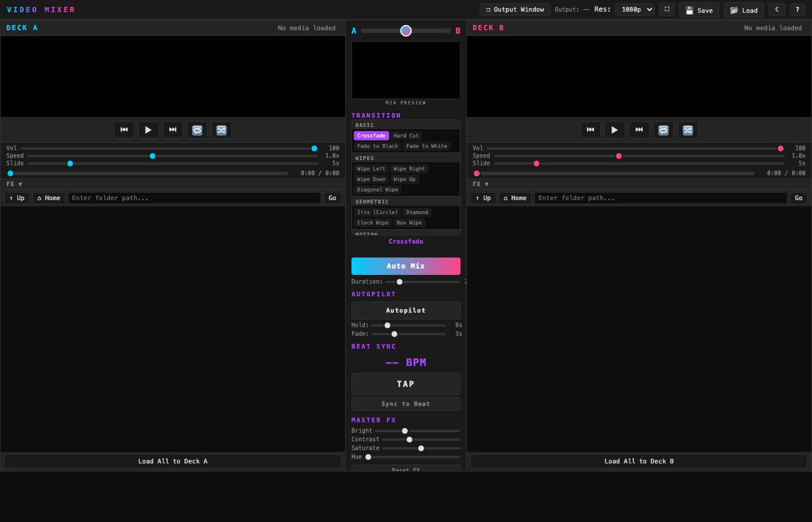Skip to previous track on Deck A
This screenshot has height=522, width=812.
coord(124,130)
